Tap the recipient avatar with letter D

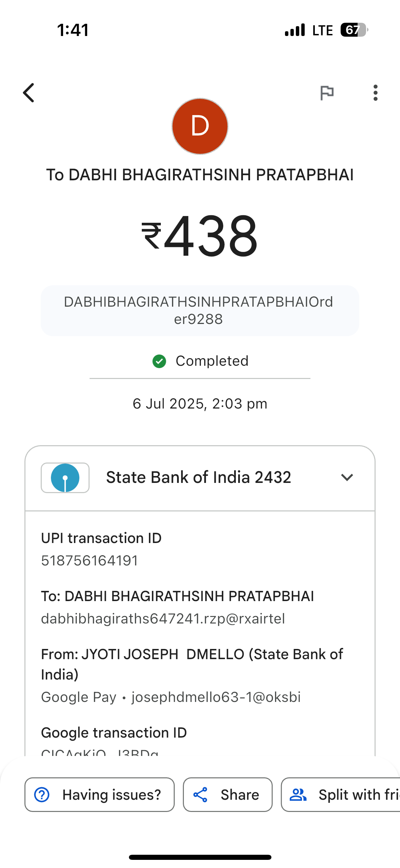pos(200,126)
